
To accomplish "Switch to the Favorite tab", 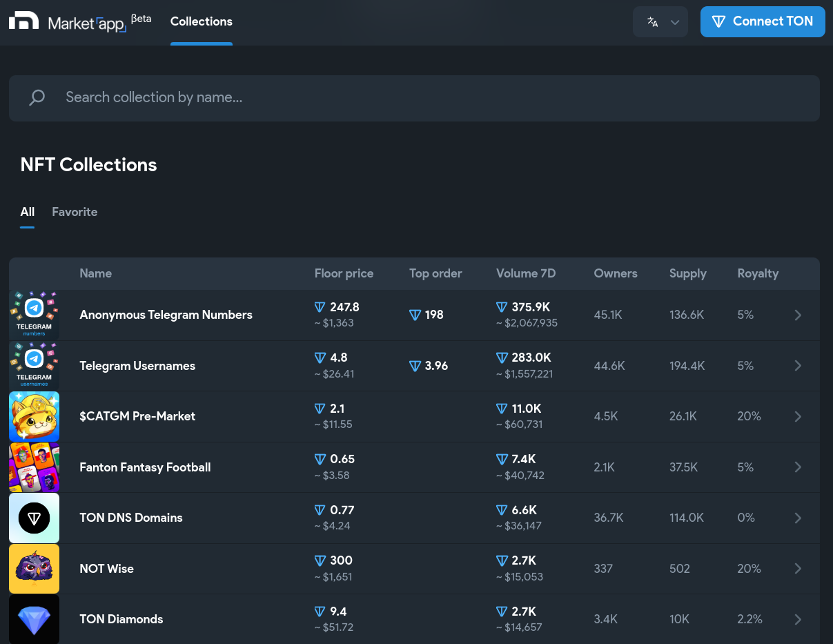I will [75, 212].
